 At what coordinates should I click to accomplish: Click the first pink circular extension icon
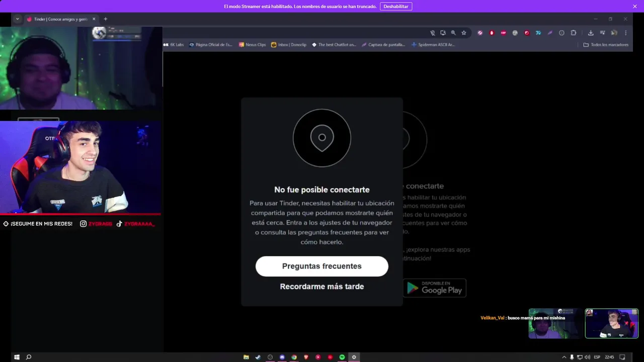(480, 33)
